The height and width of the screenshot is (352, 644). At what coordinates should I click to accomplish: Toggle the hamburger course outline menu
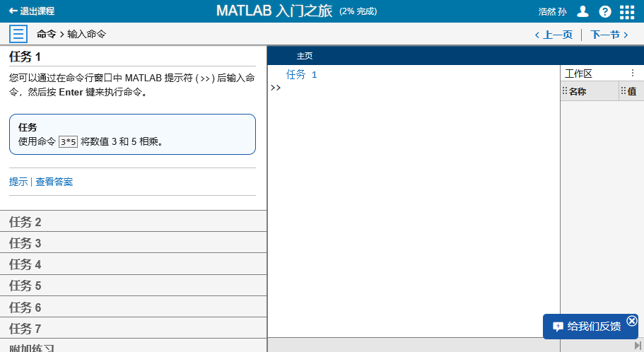click(x=18, y=34)
